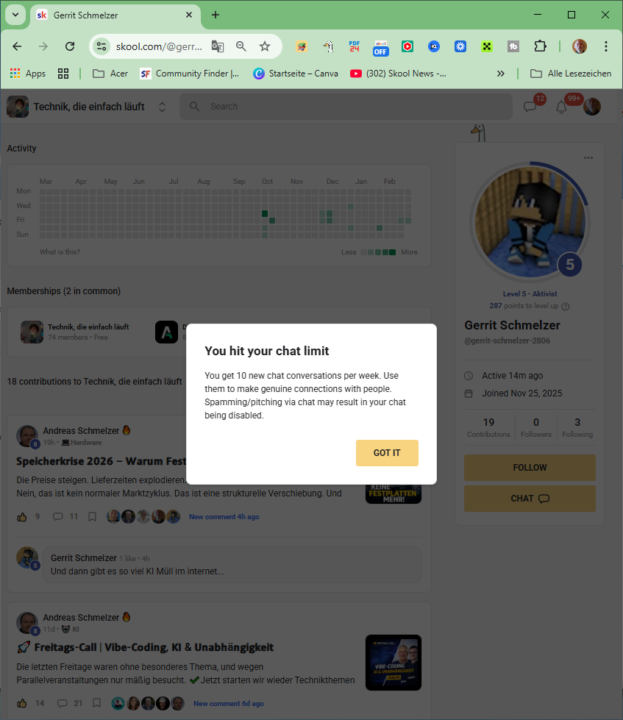The image size is (623, 720).
Task: Dismiss the dialog with GOT IT button
Action: (x=387, y=453)
